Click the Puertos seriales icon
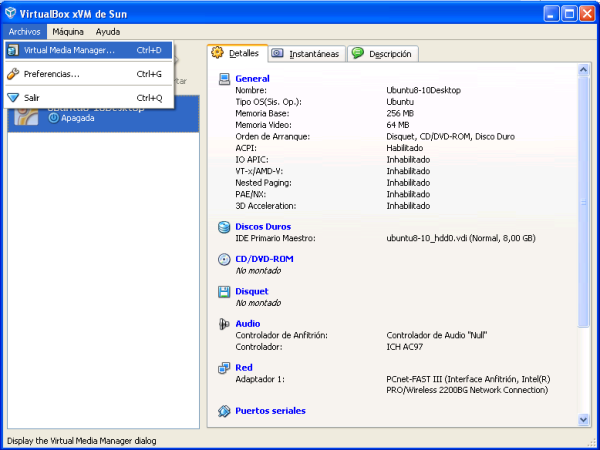The image size is (600, 450). (x=224, y=410)
